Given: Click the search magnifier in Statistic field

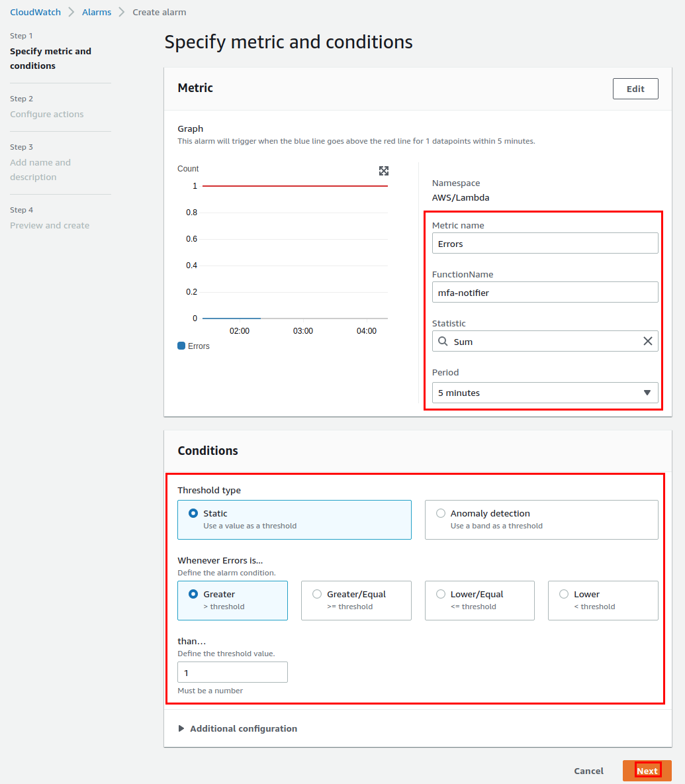Looking at the screenshot, I should [x=443, y=342].
